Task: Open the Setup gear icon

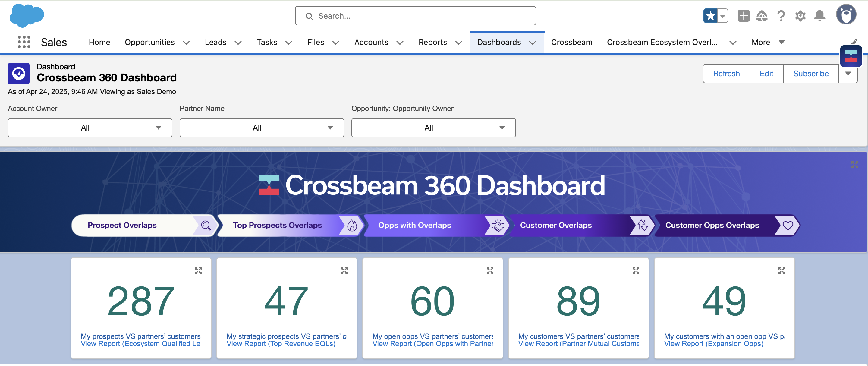Action: click(x=800, y=16)
